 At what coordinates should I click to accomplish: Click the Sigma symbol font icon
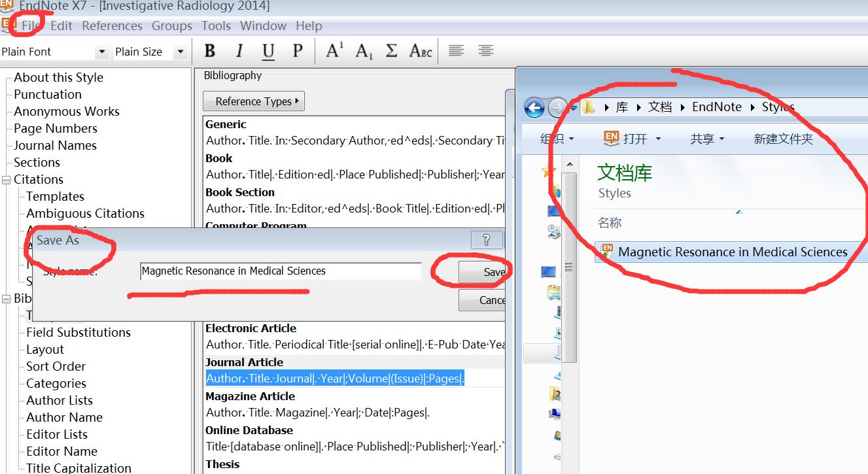coord(391,51)
